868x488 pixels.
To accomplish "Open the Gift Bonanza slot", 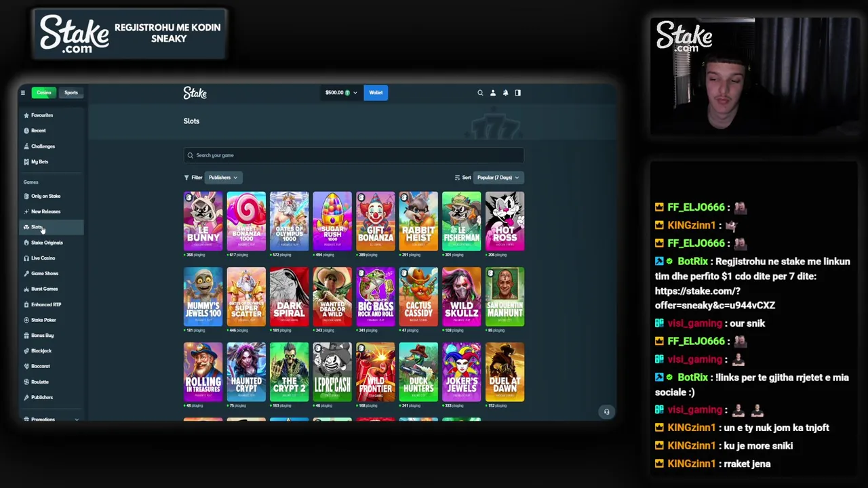I will [375, 222].
